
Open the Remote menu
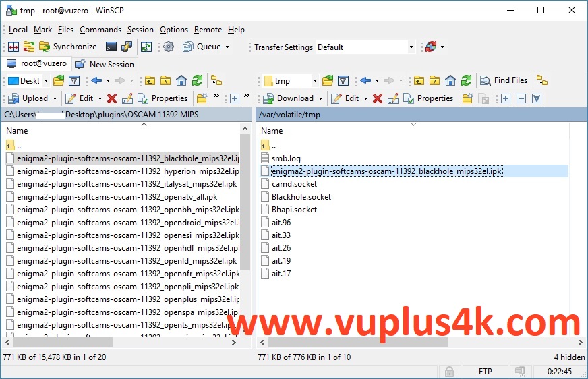click(x=208, y=30)
